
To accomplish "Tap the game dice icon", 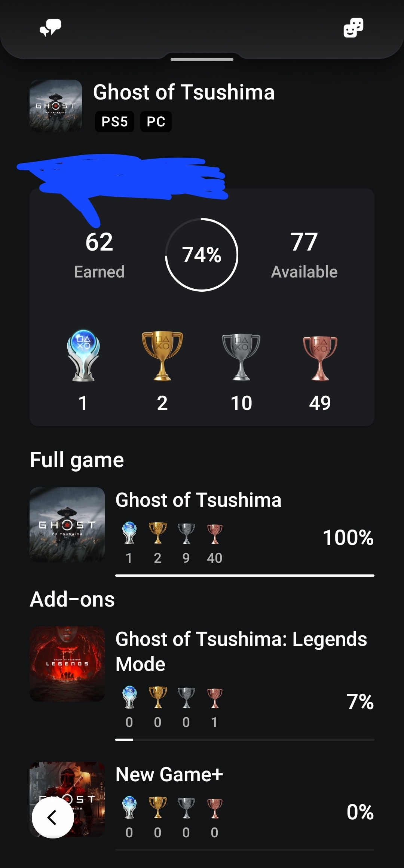I will click(353, 28).
